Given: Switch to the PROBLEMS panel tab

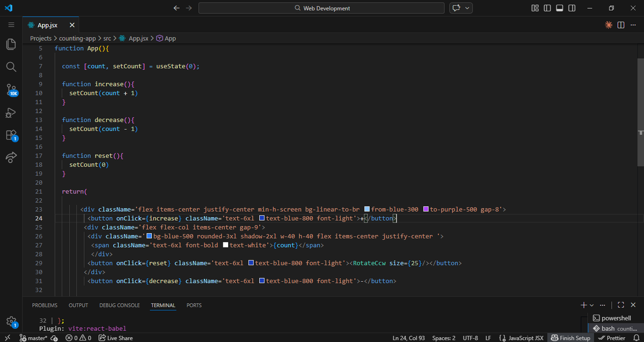Looking at the screenshot, I should coord(45,305).
